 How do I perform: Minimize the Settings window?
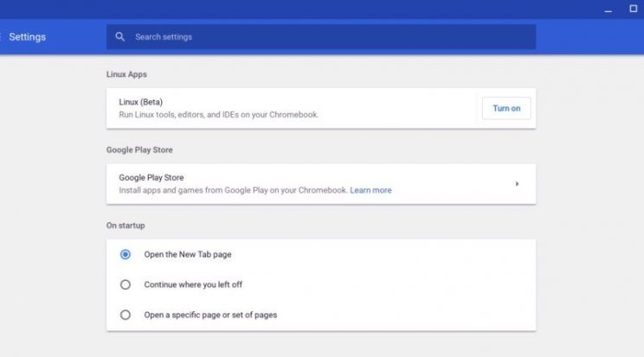click(x=608, y=10)
